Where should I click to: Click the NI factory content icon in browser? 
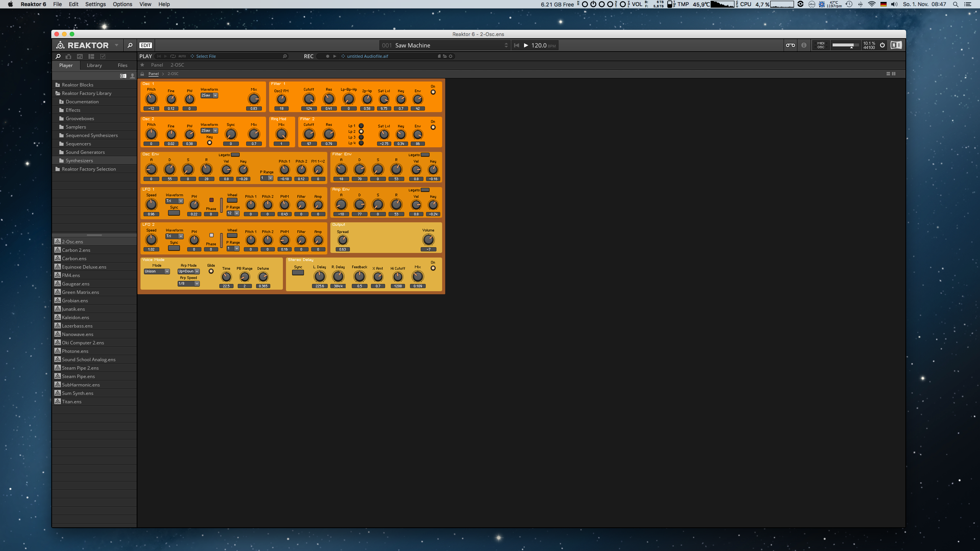[123, 76]
